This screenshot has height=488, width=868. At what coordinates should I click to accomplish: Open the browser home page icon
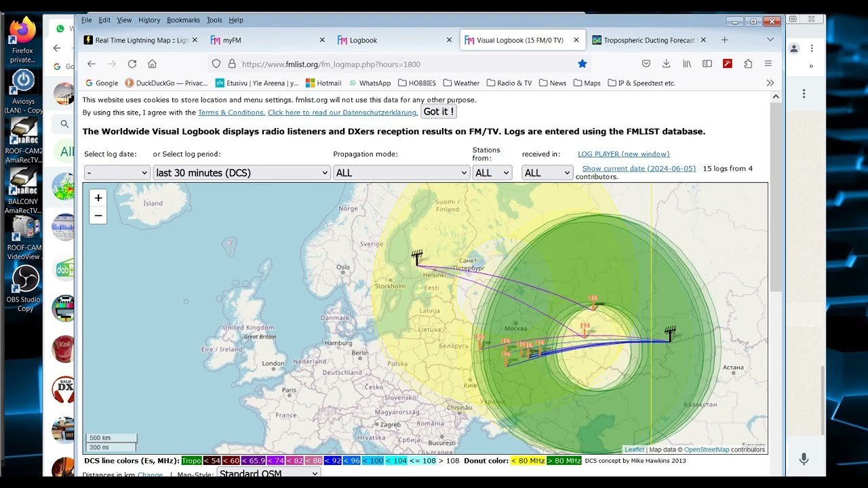pos(152,64)
